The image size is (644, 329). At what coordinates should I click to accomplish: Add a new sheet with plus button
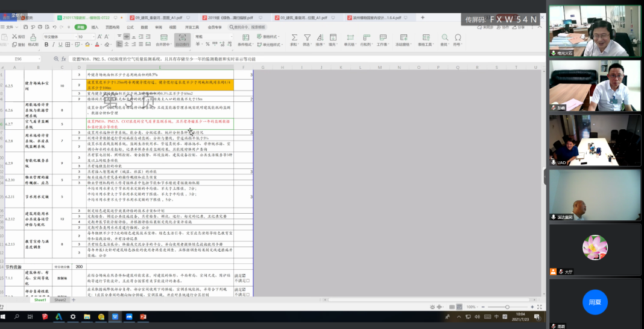coord(74,300)
